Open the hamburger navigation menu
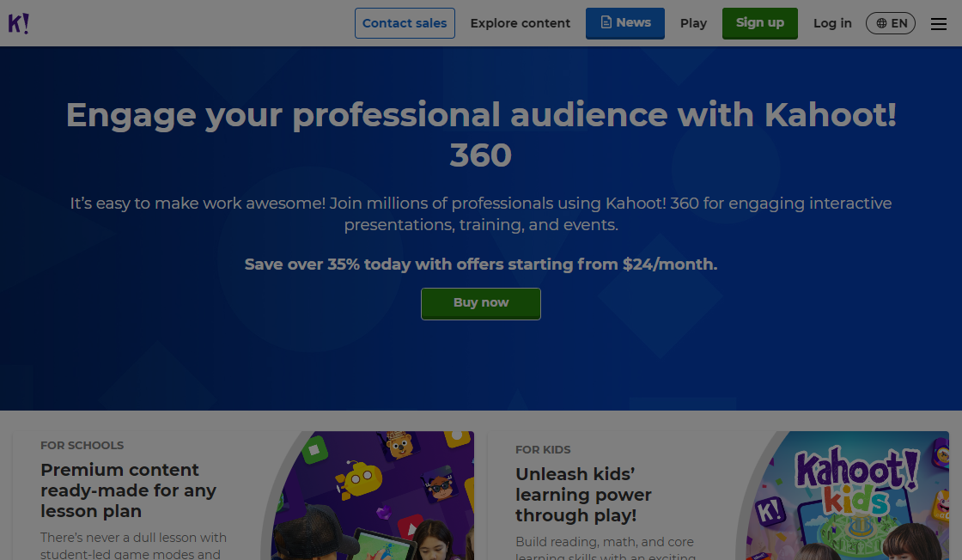Image resolution: width=962 pixels, height=560 pixels. click(939, 23)
